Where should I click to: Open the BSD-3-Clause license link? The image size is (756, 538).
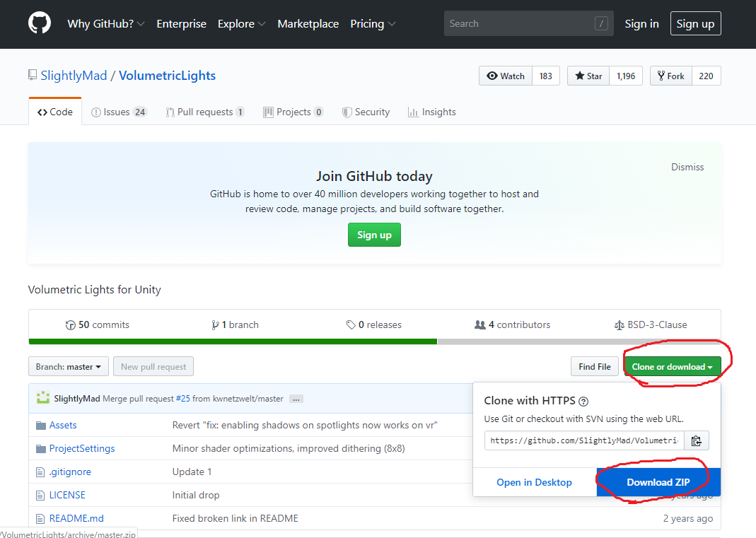point(651,325)
